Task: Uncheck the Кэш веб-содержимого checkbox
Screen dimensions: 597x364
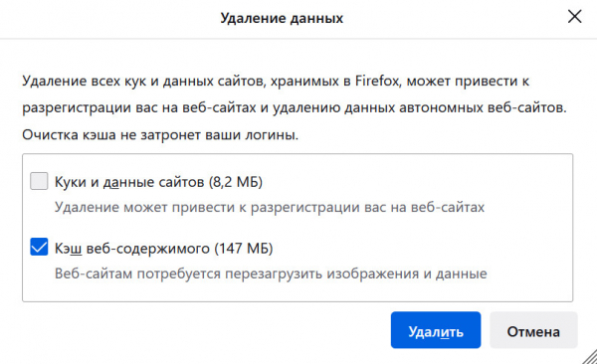Action: tap(39, 247)
